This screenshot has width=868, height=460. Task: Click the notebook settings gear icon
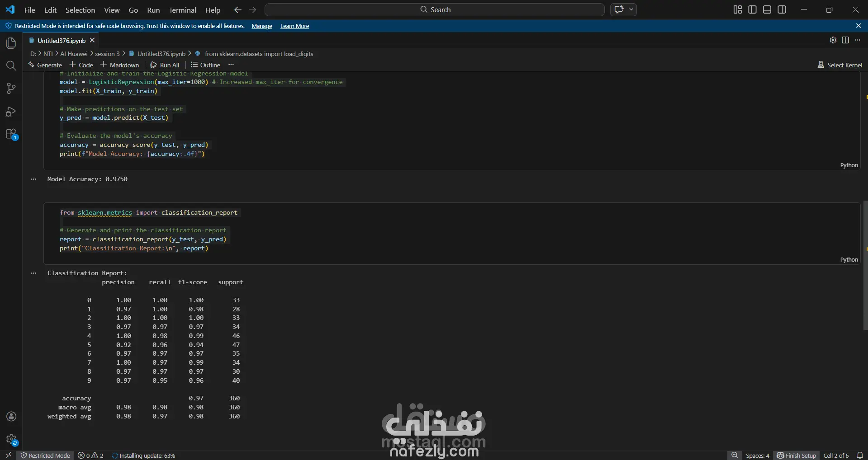point(833,40)
